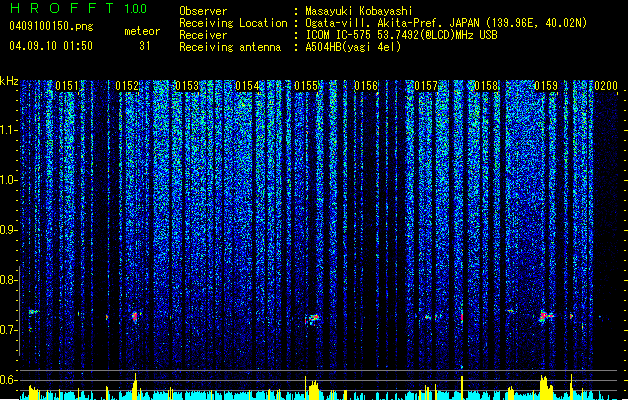The width and height of the screenshot is (629, 400).
Task: Click the 0159 time marker
Action: (x=546, y=86)
